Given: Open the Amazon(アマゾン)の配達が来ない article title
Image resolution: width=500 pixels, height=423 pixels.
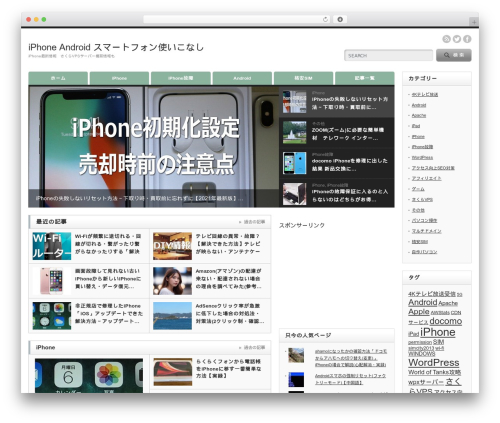Looking at the screenshot, I should click(x=228, y=279).
